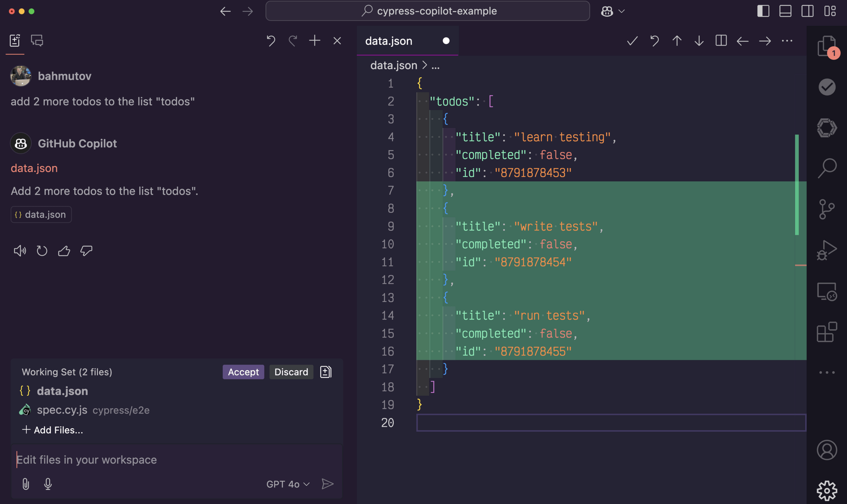847x504 pixels.
Task: Open the Extensions view icon
Action: click(x=827, y=332)
